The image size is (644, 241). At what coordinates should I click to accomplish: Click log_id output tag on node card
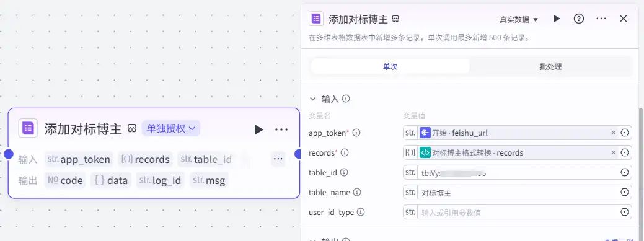pos(160,180)
